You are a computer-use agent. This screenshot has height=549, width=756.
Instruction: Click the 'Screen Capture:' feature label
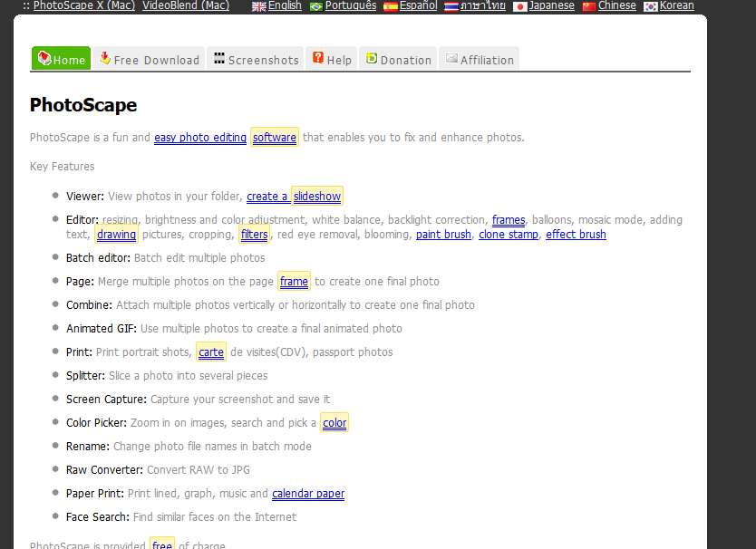(106, 400)
